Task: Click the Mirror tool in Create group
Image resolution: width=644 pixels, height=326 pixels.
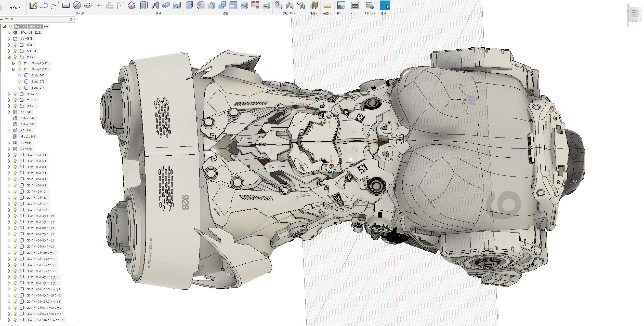Action: (x=155, y=5)
